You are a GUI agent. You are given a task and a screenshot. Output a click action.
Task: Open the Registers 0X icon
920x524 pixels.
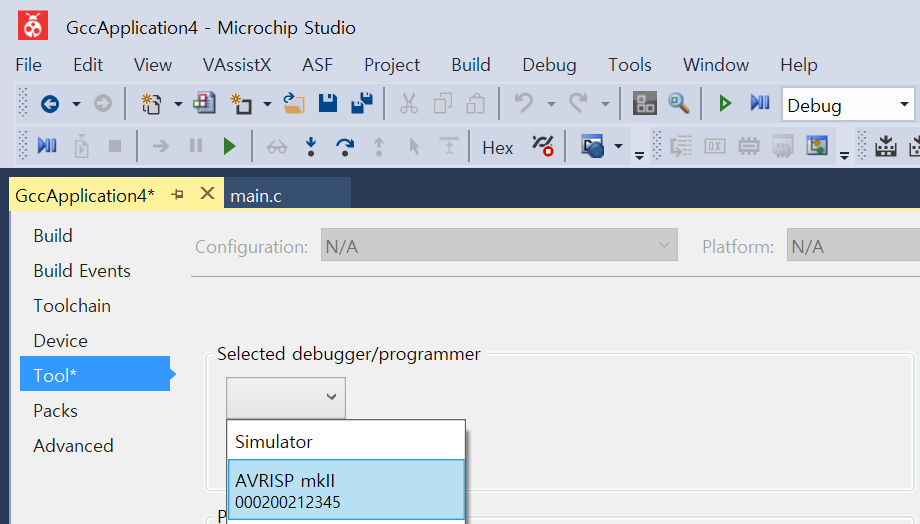point(715,146)
